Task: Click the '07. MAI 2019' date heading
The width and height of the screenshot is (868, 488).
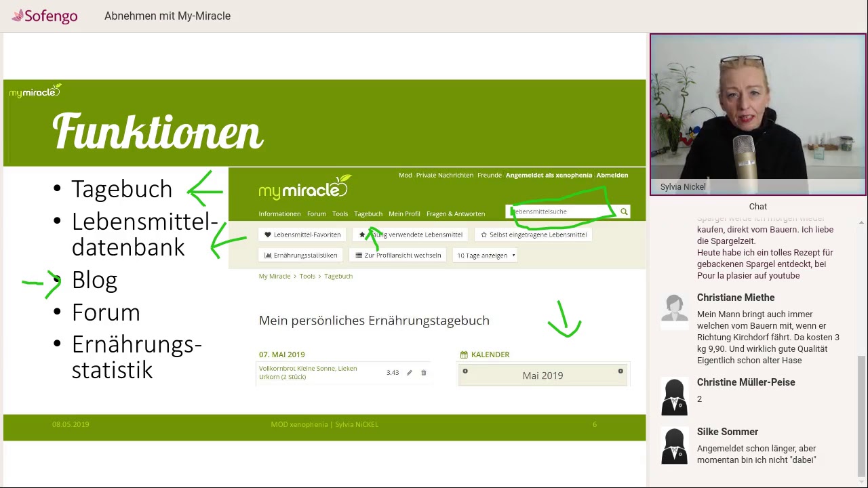Action: coord(282,354)
